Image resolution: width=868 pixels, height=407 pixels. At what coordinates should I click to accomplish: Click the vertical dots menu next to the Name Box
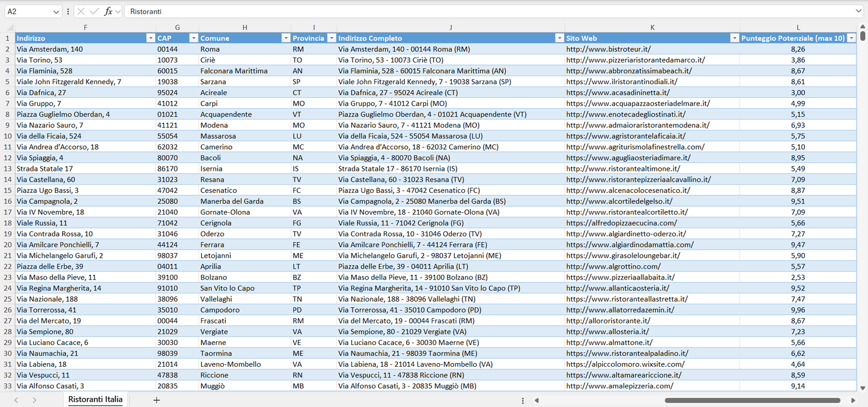pyautogui.click(x=68, y=11)
